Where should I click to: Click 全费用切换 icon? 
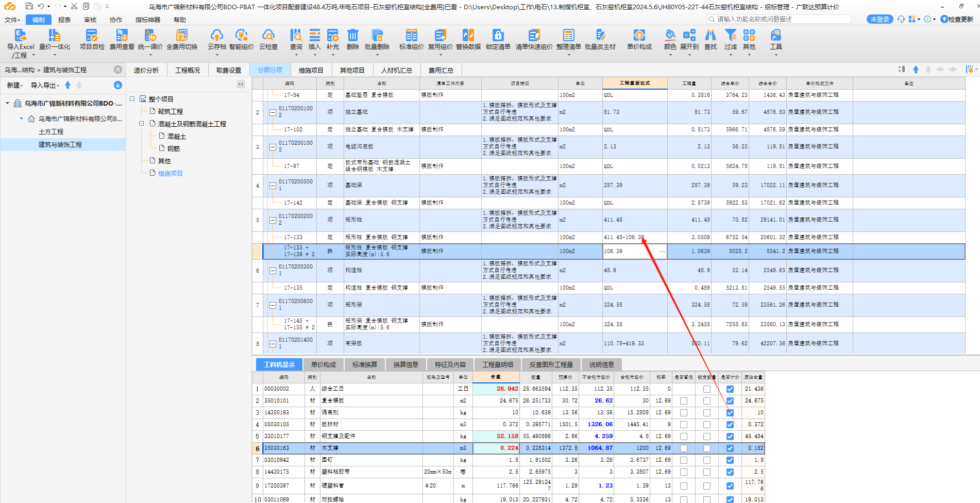(182, 35)
